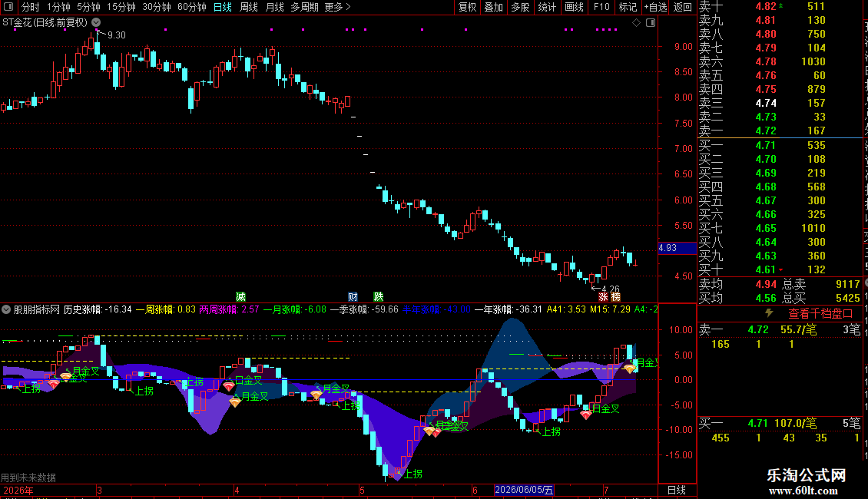
Task: Activate the 画线 drawing tool
Action: coord(574,7)
